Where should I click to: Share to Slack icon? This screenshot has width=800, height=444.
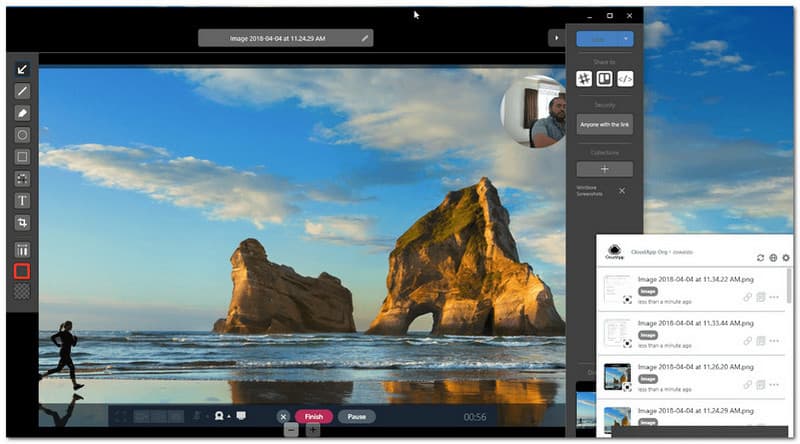coord(585,79)
